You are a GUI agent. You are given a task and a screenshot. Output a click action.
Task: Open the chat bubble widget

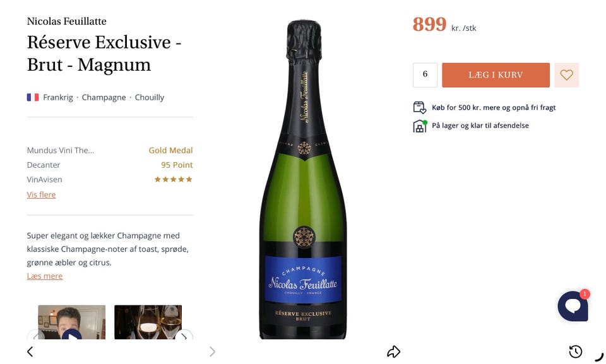point(573,306)
